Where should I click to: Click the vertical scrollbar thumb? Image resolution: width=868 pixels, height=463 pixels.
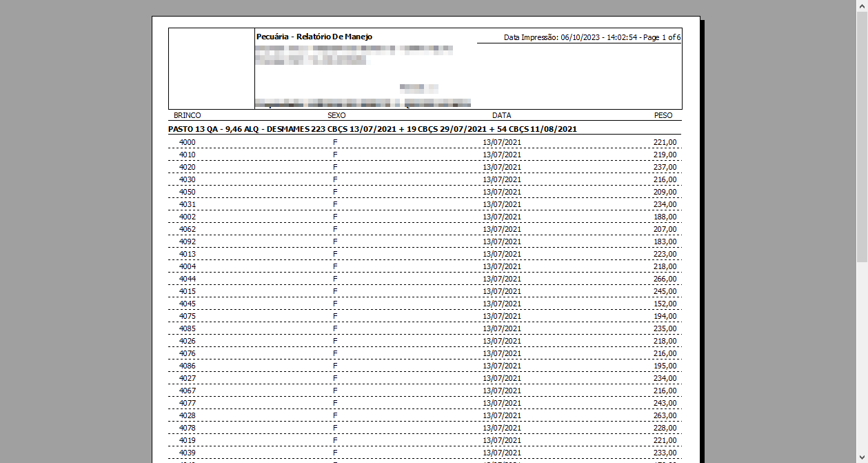point(862,137)
